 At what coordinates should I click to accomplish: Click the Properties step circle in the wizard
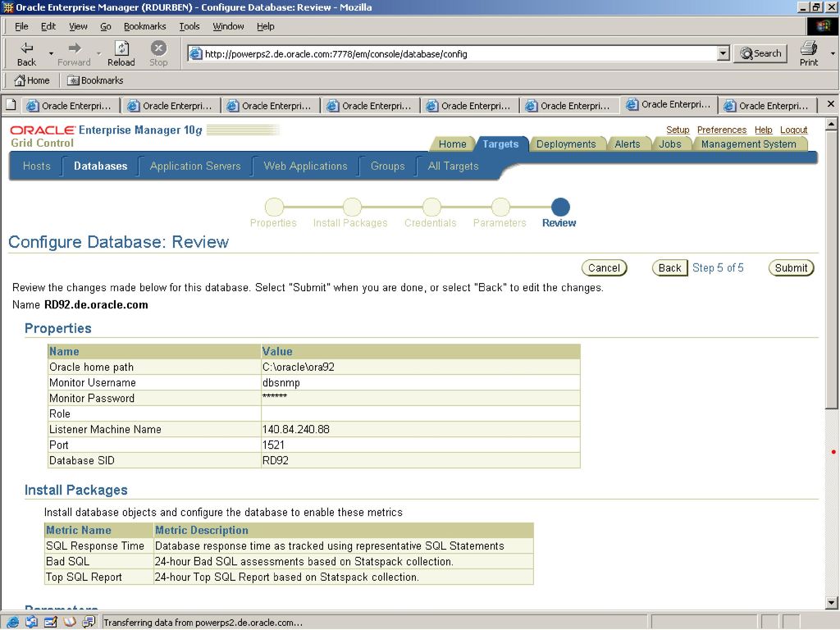(x=274, y=207)
